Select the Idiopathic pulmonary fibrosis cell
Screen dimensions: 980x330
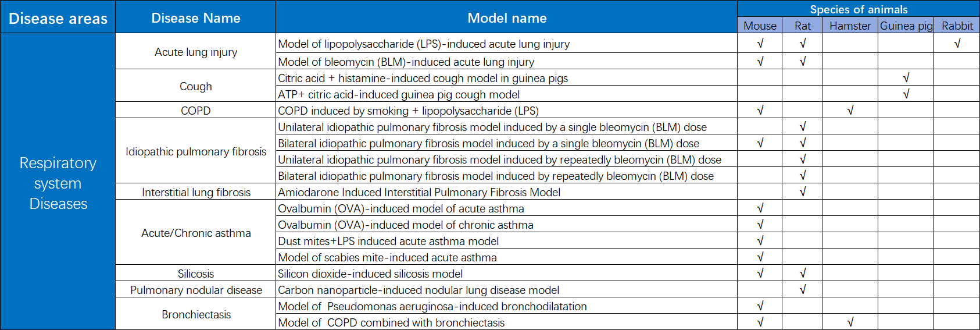196,151
